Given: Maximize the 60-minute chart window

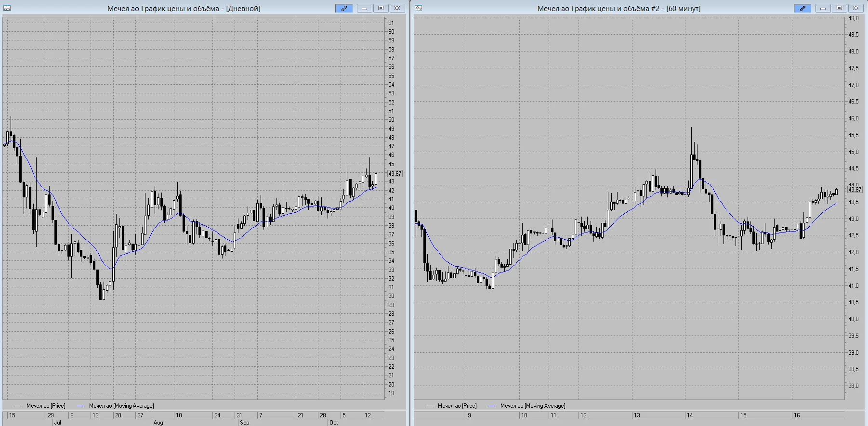Looking at the screenshot, I should pos(839,8).
